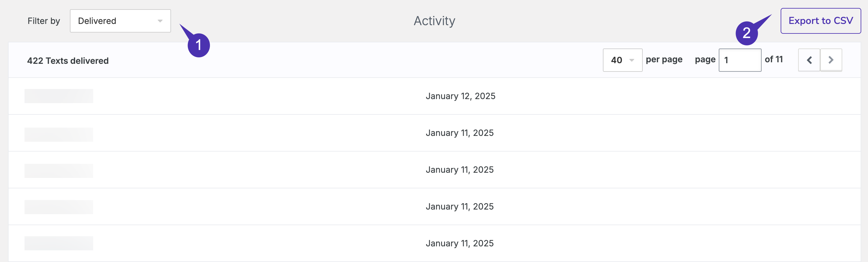Click the blurred contact in first row
Viewport: 868px width, 262px height.
click(x=59, y=96)
